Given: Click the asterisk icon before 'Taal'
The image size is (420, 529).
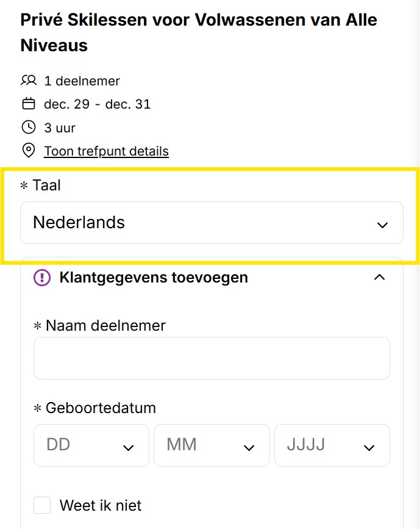Looking at the screenshot, I should pos(24,185).
